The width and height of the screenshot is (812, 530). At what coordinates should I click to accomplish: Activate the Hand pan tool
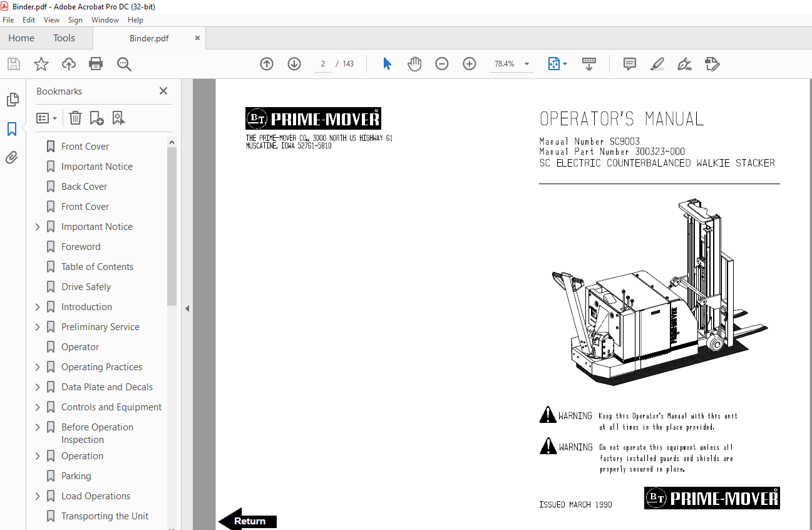(414, 64)
